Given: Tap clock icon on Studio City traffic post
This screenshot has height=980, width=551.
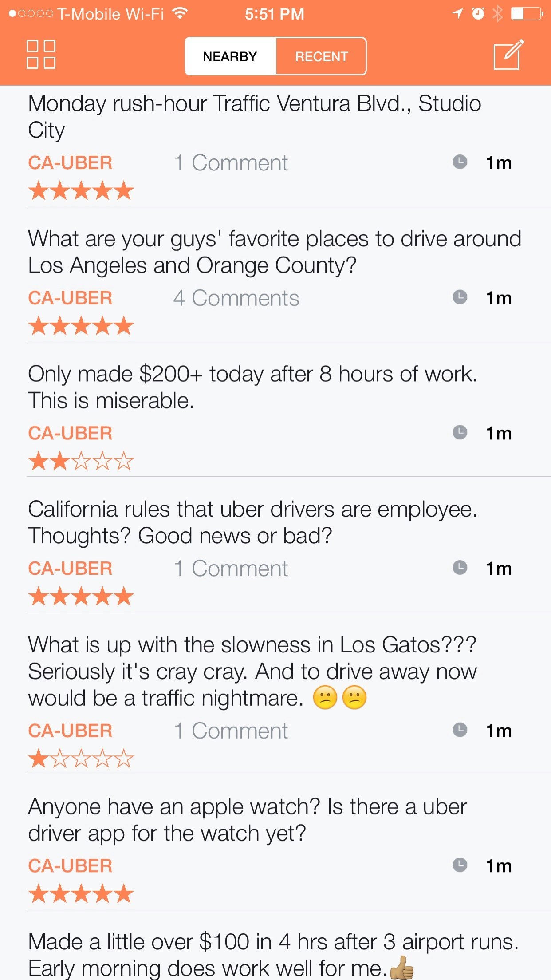Looking at the screenshot, I should [x=460, y=162].
